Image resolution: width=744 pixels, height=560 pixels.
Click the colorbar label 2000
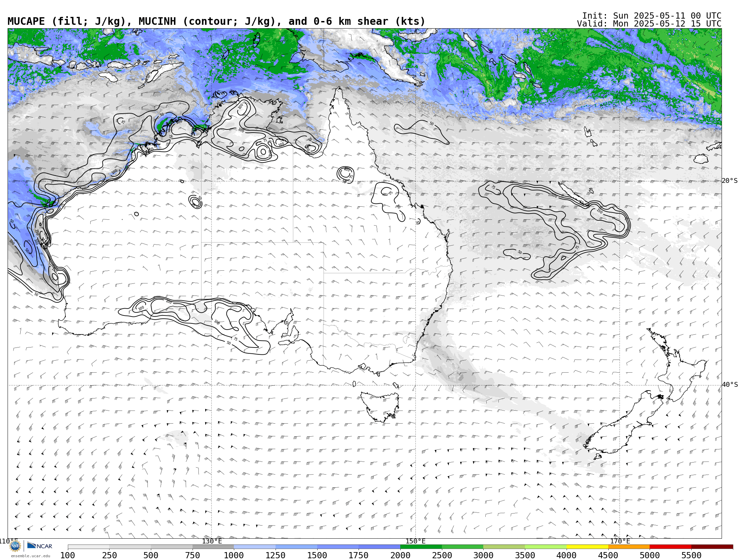400,556
